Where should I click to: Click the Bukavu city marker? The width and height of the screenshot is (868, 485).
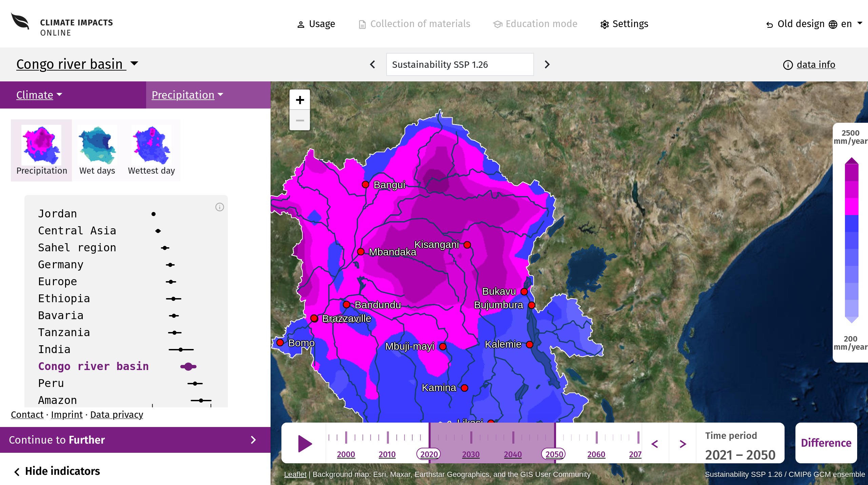(x=524, y=292)
